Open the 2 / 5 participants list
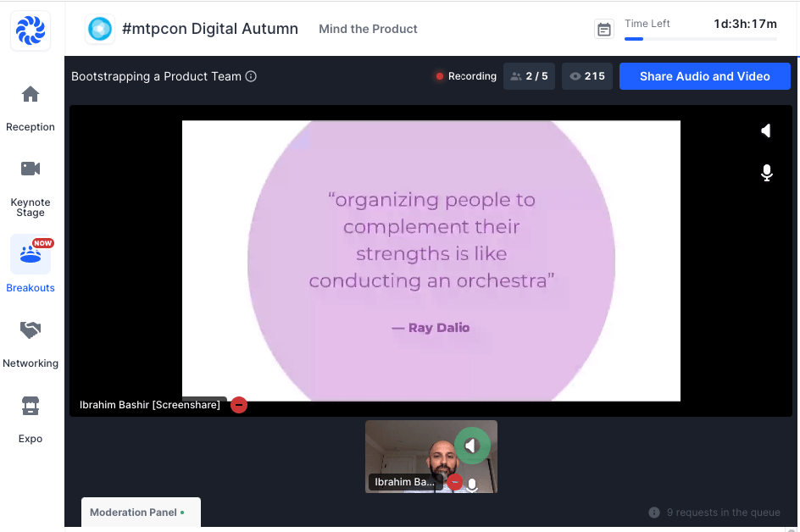This screenshot has width=800, height=532. (x=529, y=76)
